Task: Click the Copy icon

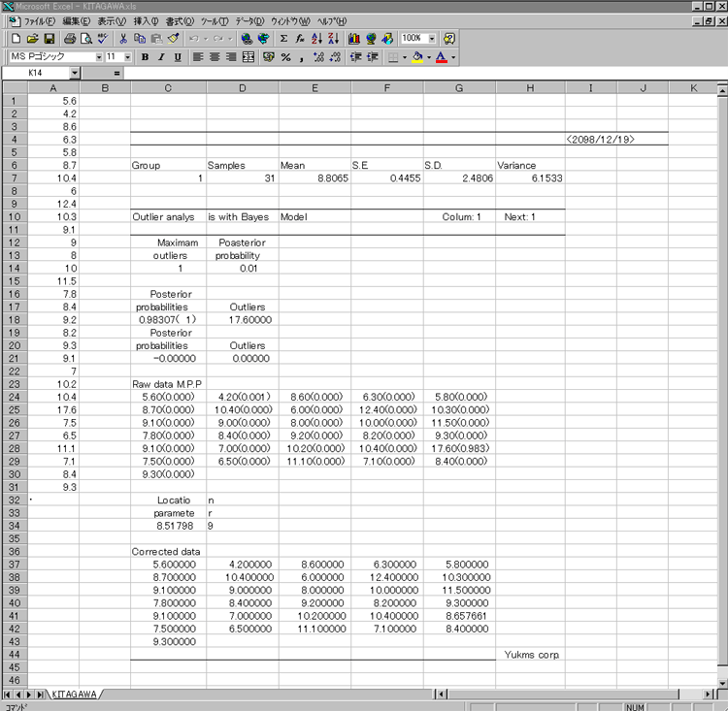Action: pyautogui.click(x=139, y=39)
